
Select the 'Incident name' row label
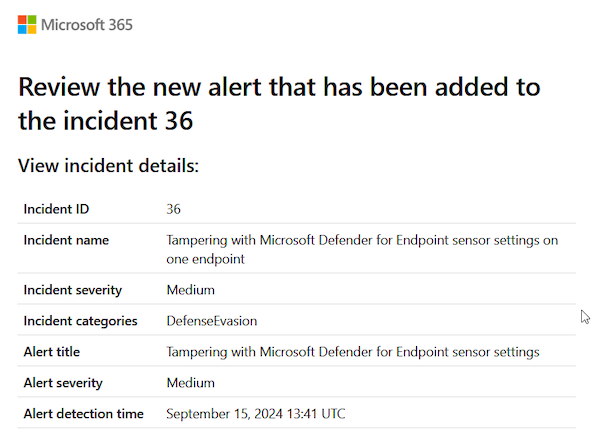(66, 240)
